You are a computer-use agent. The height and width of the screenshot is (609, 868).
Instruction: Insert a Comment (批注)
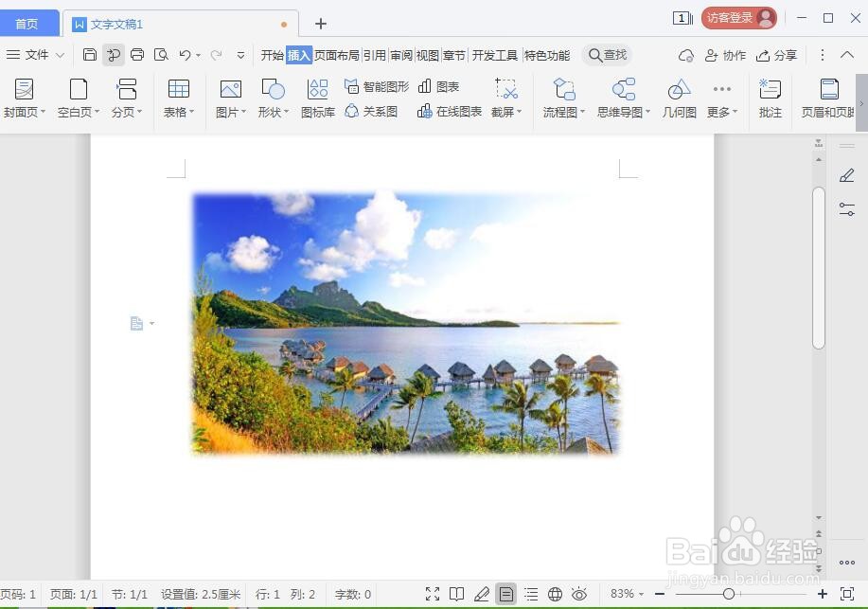point(770,99)
